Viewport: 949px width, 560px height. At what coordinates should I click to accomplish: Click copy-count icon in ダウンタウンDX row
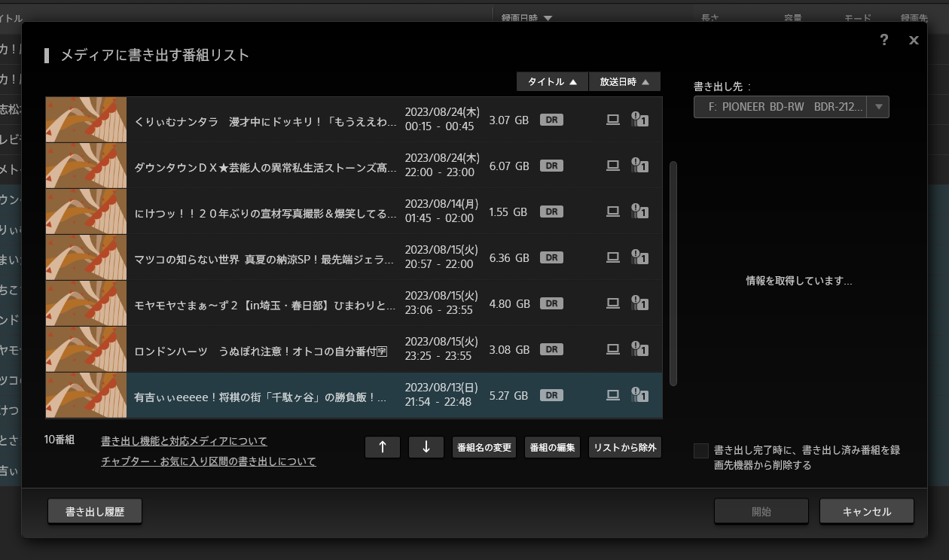[639, 166]
